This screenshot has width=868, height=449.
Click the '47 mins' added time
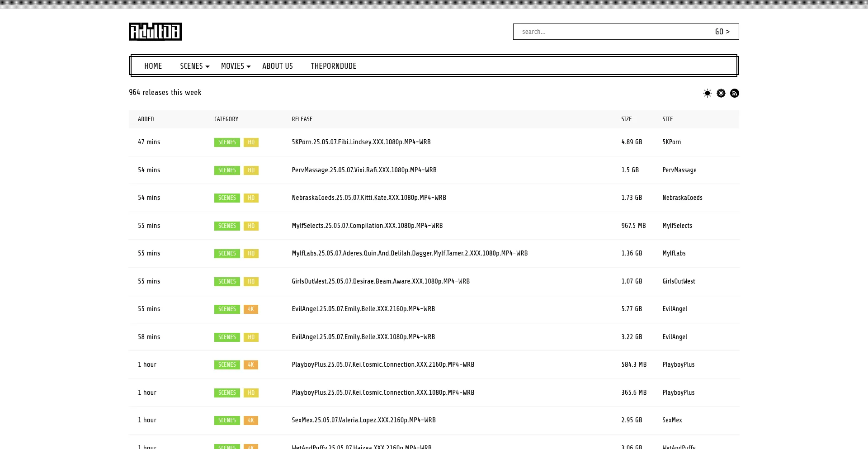(x=149, y=142)
